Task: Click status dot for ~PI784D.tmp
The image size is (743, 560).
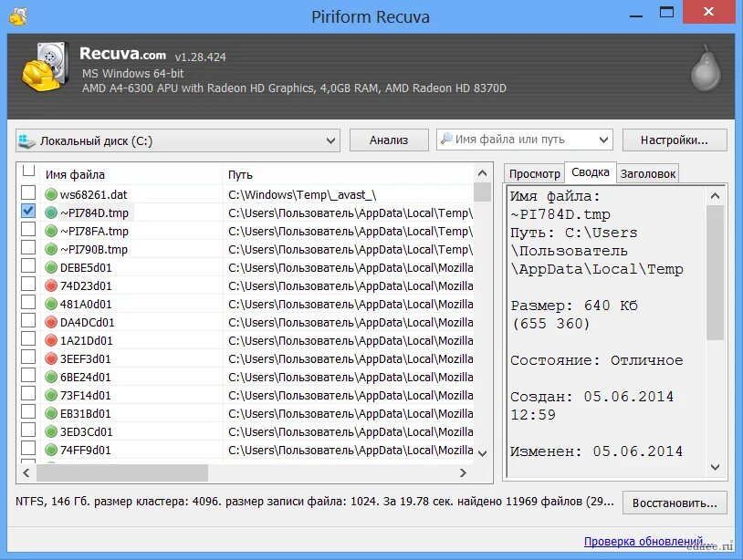Action: pos(51,213)
